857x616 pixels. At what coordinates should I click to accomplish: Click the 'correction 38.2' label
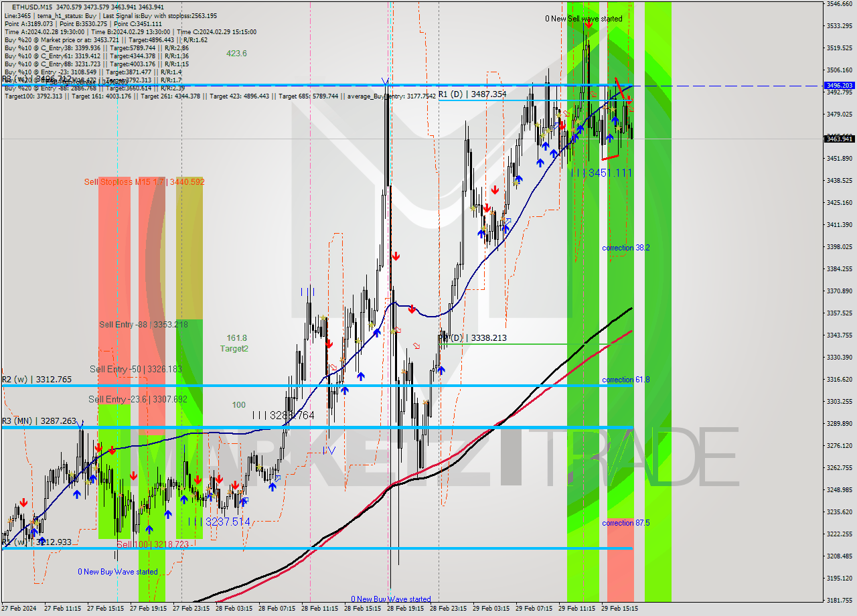pyautogui.click(x=625, y=248)
